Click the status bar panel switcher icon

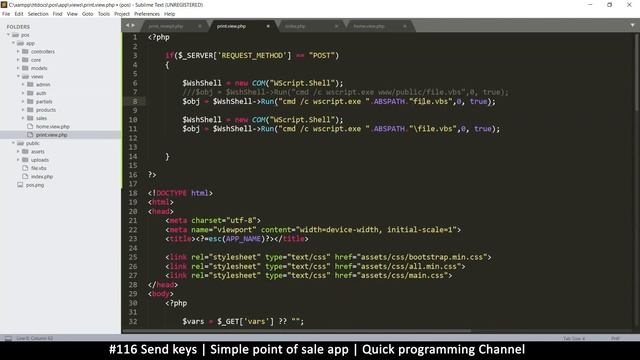click(8, 338)
